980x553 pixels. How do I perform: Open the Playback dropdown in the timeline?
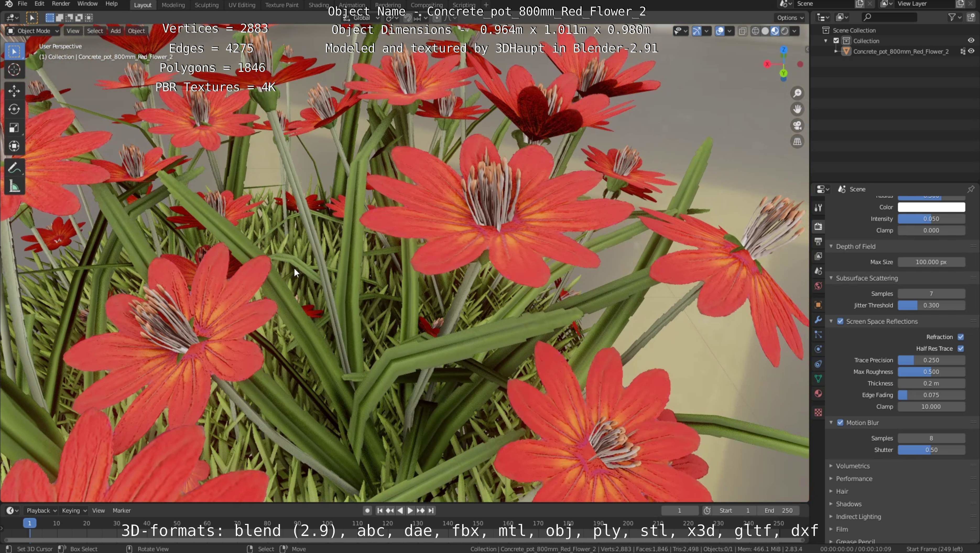(41, 511)
